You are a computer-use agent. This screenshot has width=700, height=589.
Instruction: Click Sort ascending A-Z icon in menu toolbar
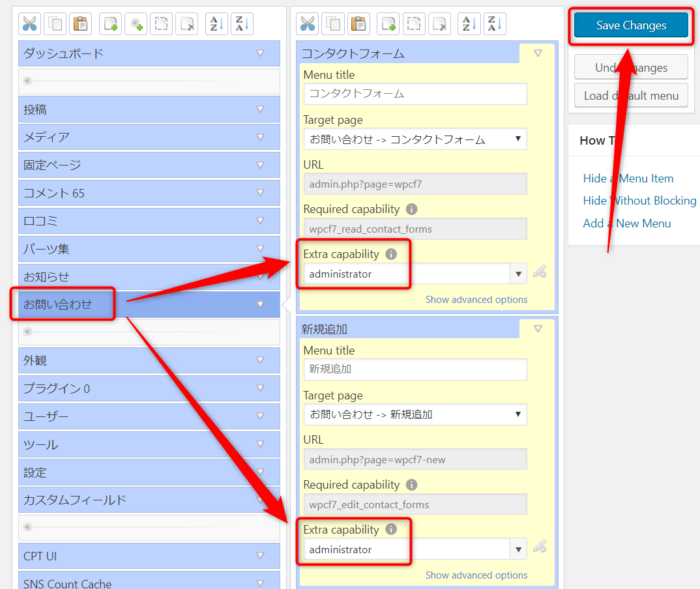[x=215, y=24]
